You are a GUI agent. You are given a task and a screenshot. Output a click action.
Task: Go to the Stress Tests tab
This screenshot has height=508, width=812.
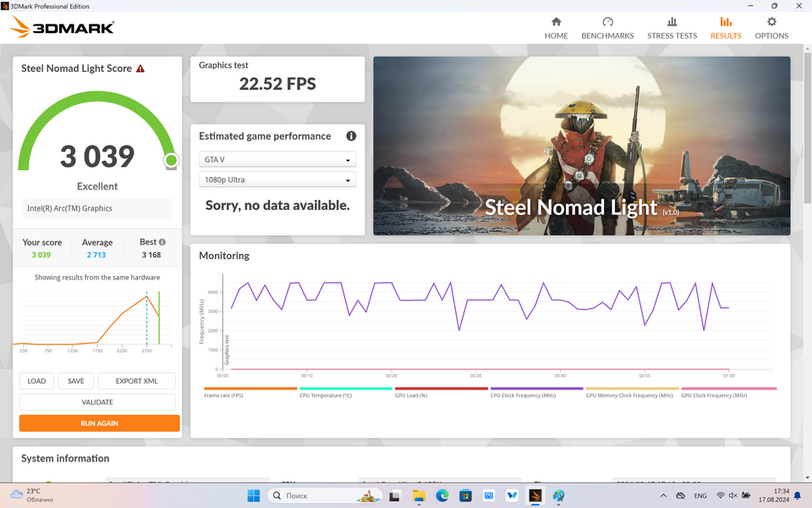[672, 28]
